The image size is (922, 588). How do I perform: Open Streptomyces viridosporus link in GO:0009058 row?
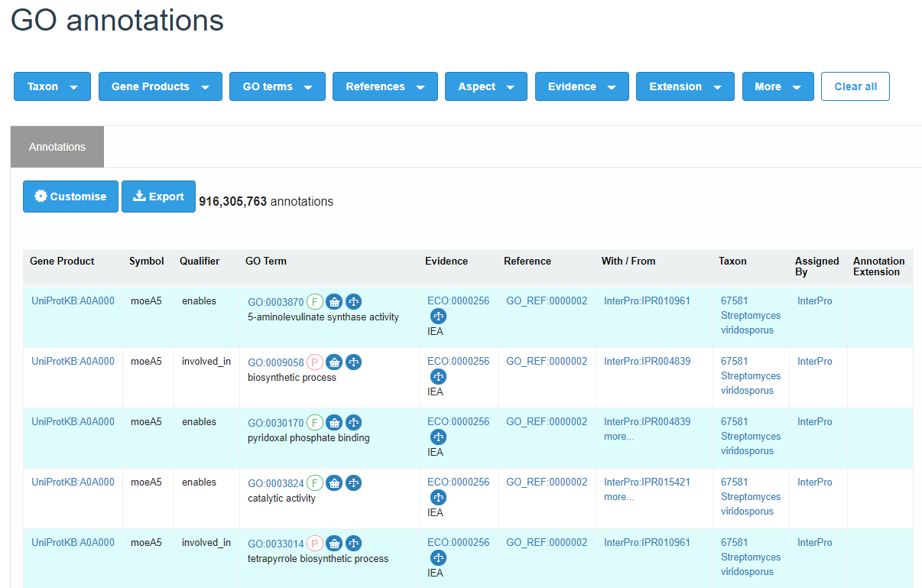751,383
